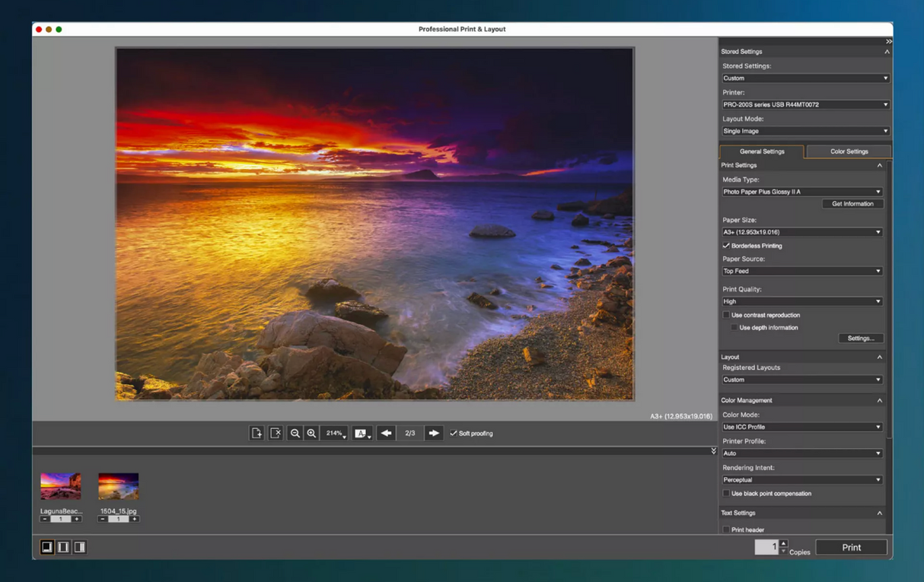
Task: Select the LagunaBeach thumbnail
Action: pyautogui.click(x=61, y=486)
